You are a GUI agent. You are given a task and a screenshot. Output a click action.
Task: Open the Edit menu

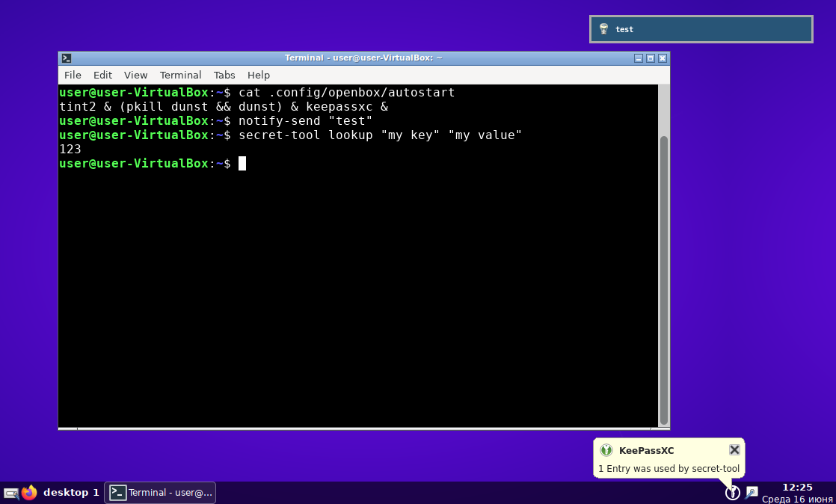click(x=102, y=75)
